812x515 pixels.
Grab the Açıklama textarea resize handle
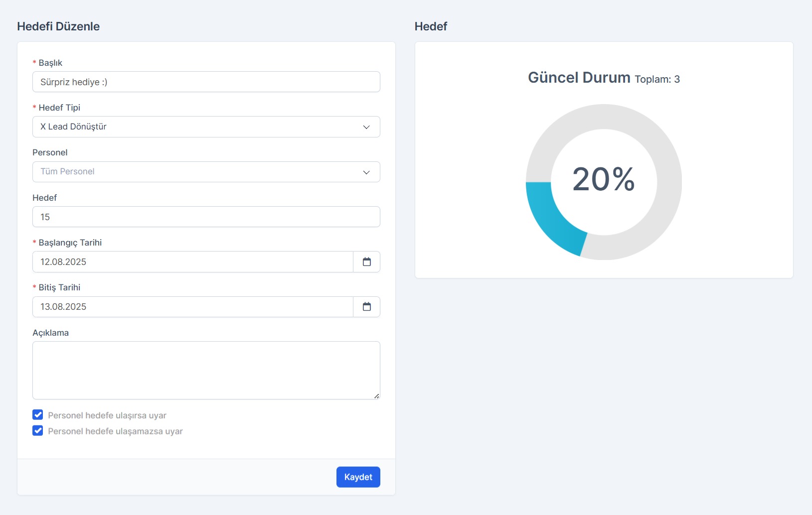(376, 396)
